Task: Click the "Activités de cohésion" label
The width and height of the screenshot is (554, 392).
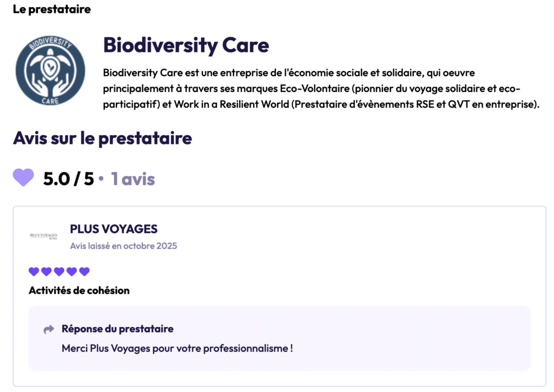Action: 79,290
